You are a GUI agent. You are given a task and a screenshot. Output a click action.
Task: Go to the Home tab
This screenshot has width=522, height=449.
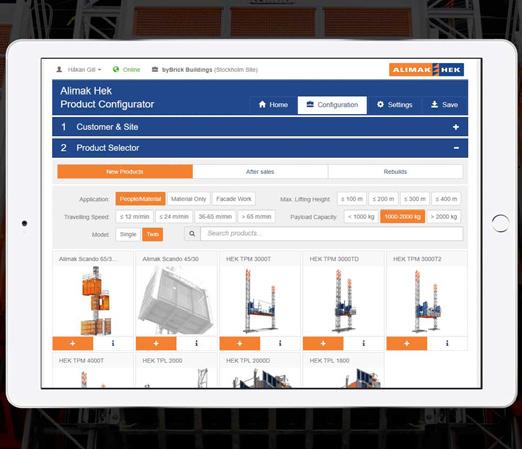pyautogui.click(x=273, y=105)
